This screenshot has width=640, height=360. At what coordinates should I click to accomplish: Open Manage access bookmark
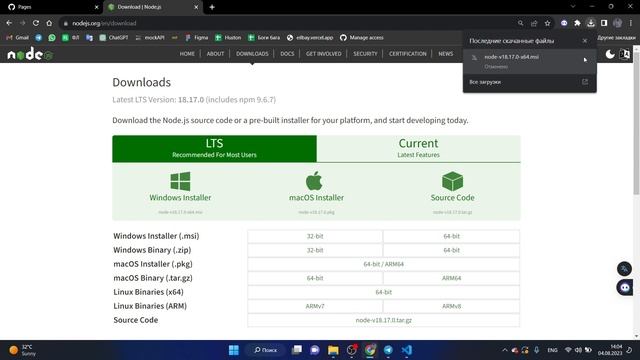click(362, 38)
